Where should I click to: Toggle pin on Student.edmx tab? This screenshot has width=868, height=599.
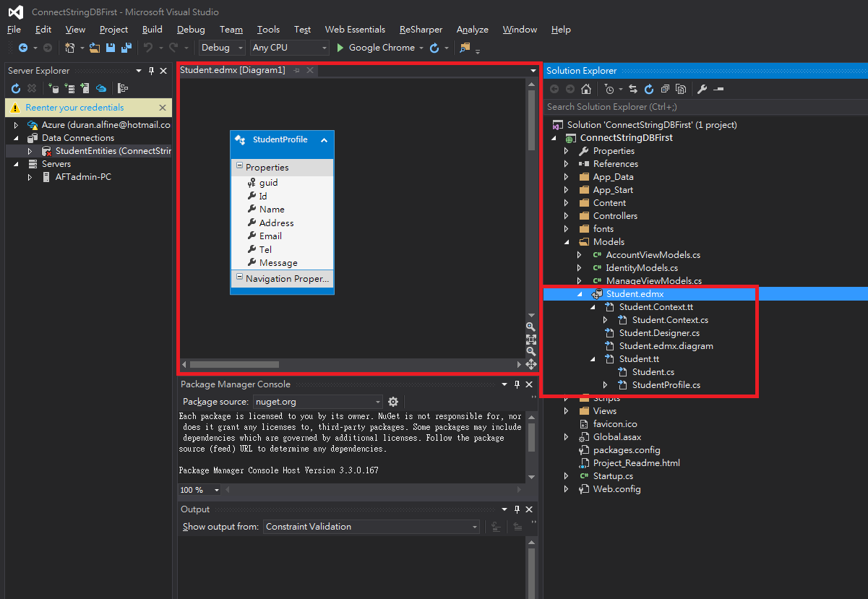[x=297, y=70]
